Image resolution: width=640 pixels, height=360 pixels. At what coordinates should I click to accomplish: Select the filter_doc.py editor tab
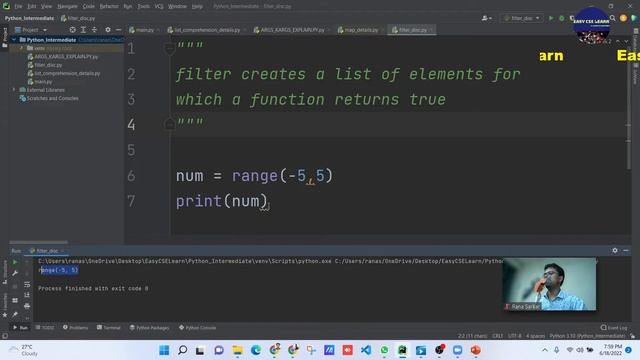tap(411, 30)
